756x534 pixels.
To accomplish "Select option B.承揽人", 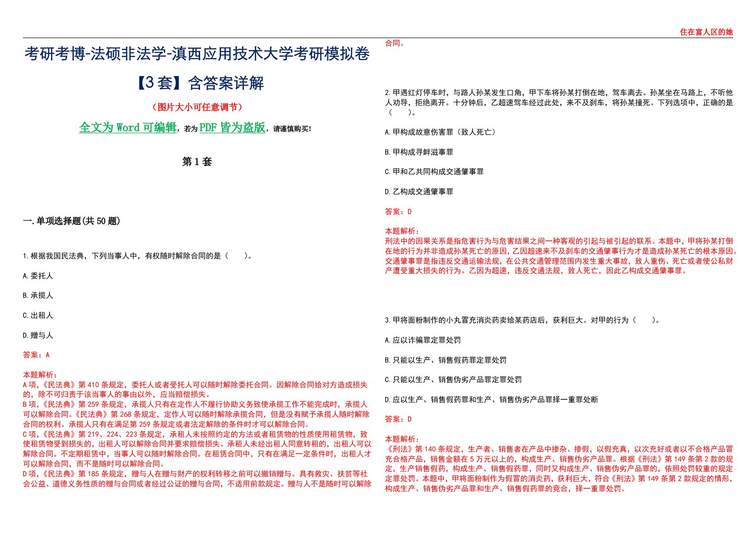I will click(x=38, y=296).
